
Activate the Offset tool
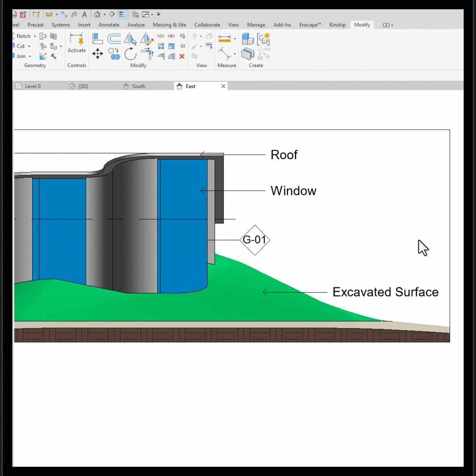pos(114,39)
